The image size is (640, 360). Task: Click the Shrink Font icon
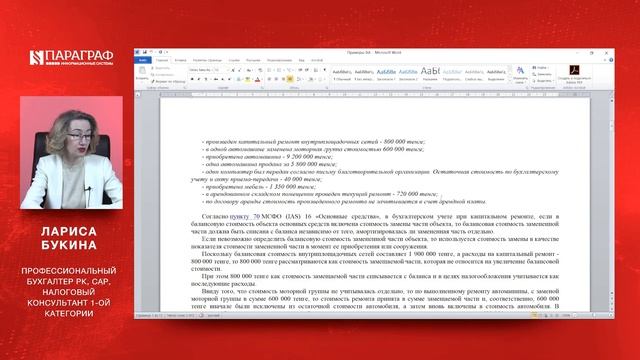(240, 70)
